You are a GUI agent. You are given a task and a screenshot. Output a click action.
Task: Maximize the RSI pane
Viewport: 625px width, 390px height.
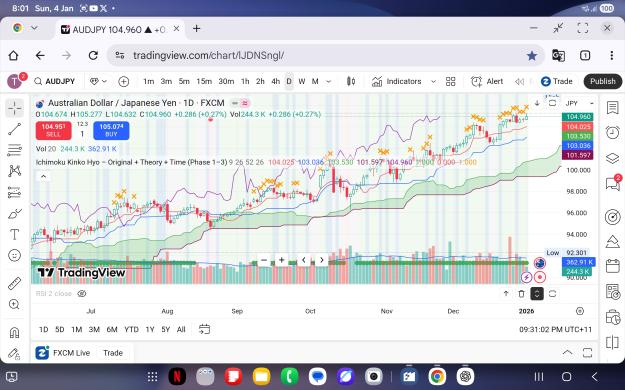tap(552, 294)
